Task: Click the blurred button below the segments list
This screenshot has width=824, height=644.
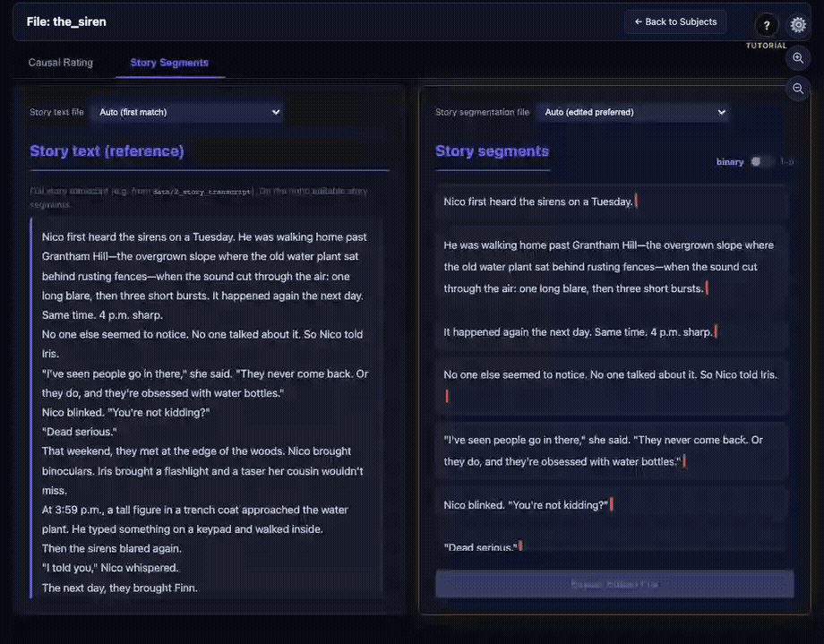Action: point(614,584)
